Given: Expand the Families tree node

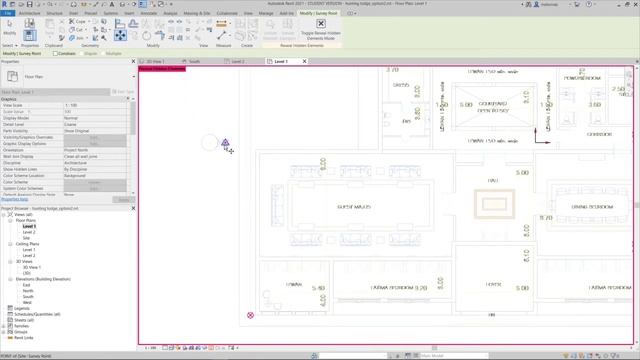Looking at the screenshot, I should (x=4, y=326).
